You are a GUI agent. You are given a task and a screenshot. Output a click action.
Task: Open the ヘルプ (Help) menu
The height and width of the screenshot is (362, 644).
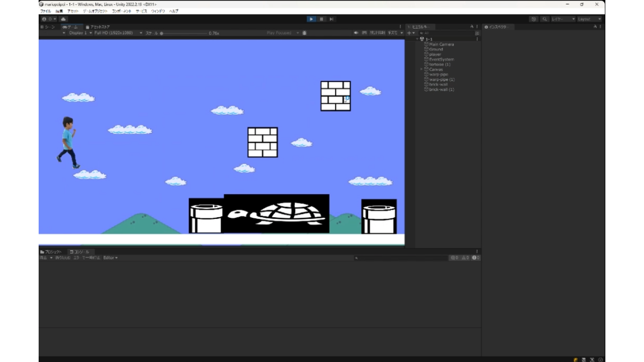click(174, 11)
